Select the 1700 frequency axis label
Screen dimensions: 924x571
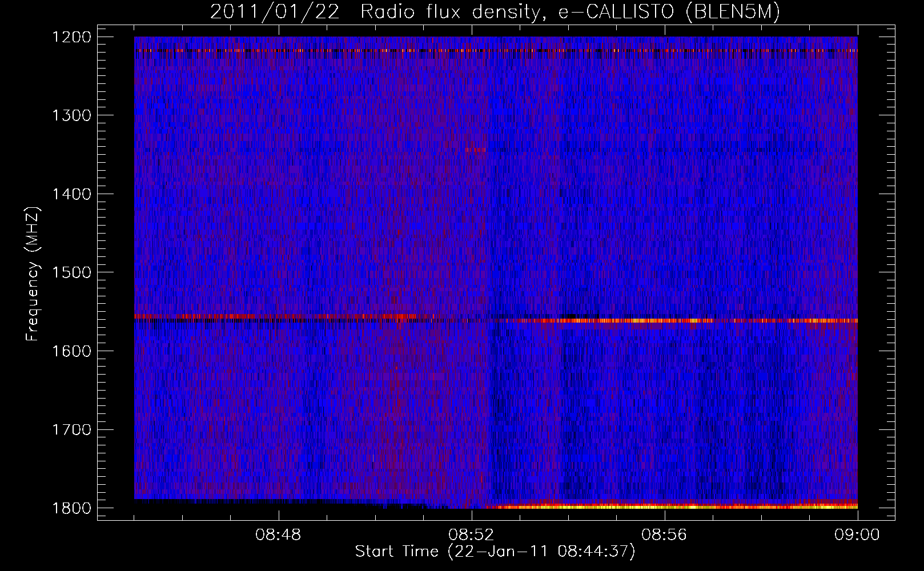coord(71,429)
